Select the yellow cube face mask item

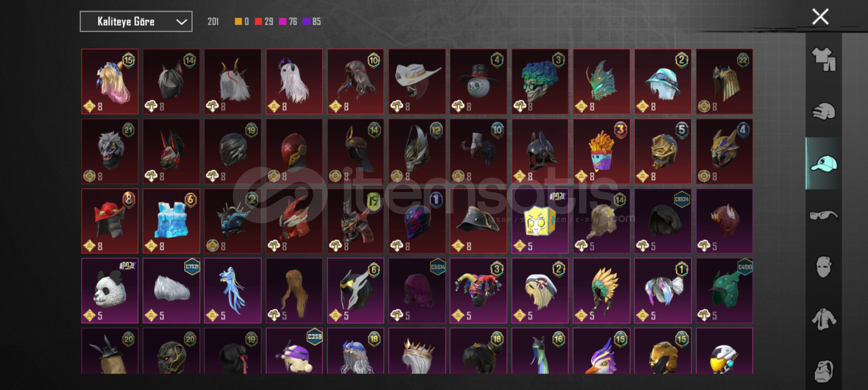(540, 221)
